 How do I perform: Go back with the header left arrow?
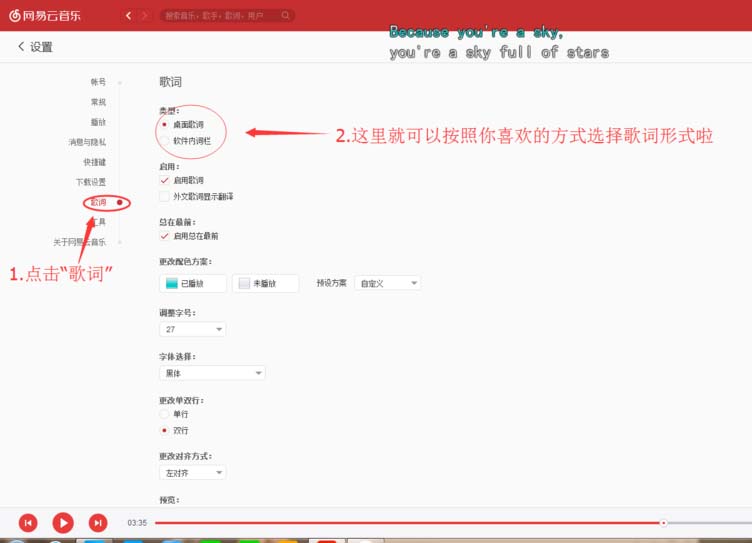(128, 15)
